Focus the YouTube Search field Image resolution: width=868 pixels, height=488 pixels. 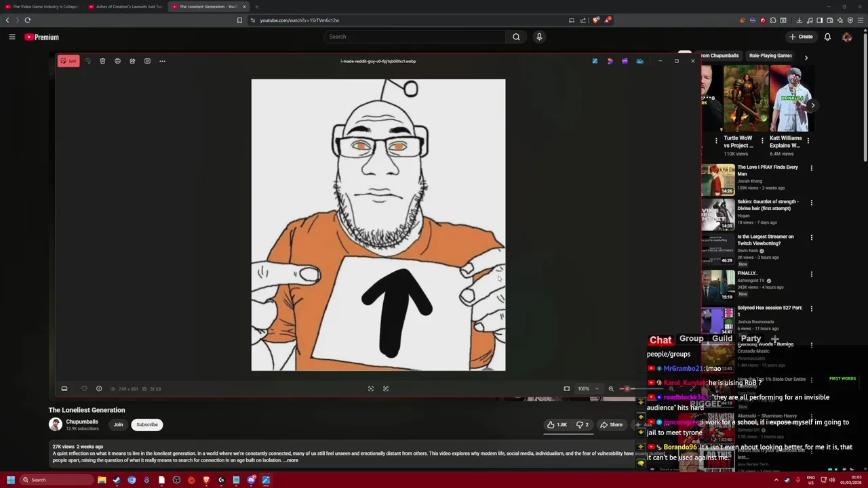(x=414, y=37)
